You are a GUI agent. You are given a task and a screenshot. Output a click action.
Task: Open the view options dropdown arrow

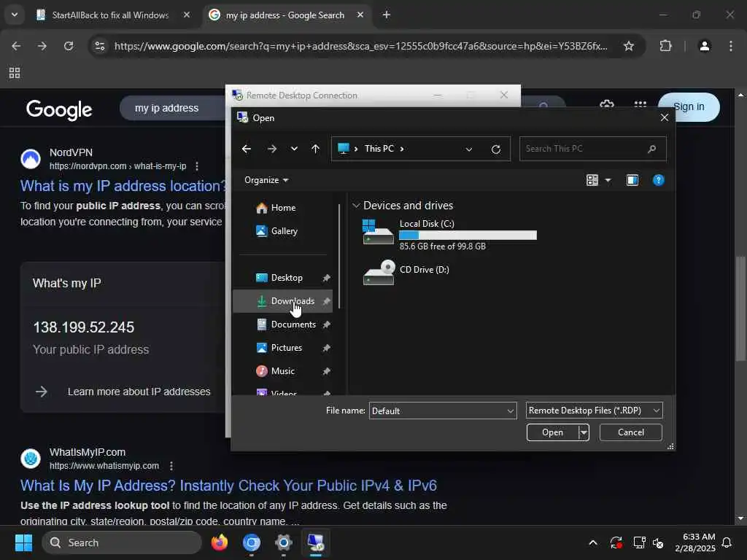click(608, 180)
